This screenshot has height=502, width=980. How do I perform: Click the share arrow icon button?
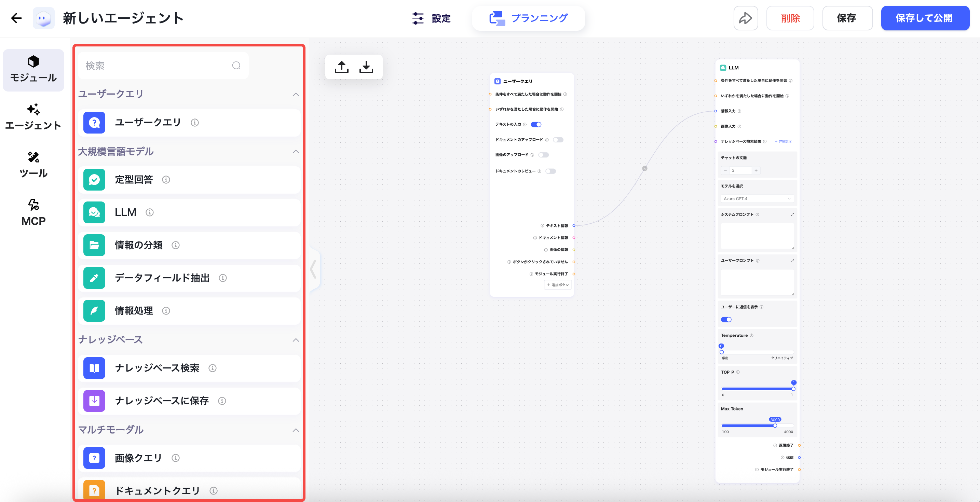click(x=745, y=18)
